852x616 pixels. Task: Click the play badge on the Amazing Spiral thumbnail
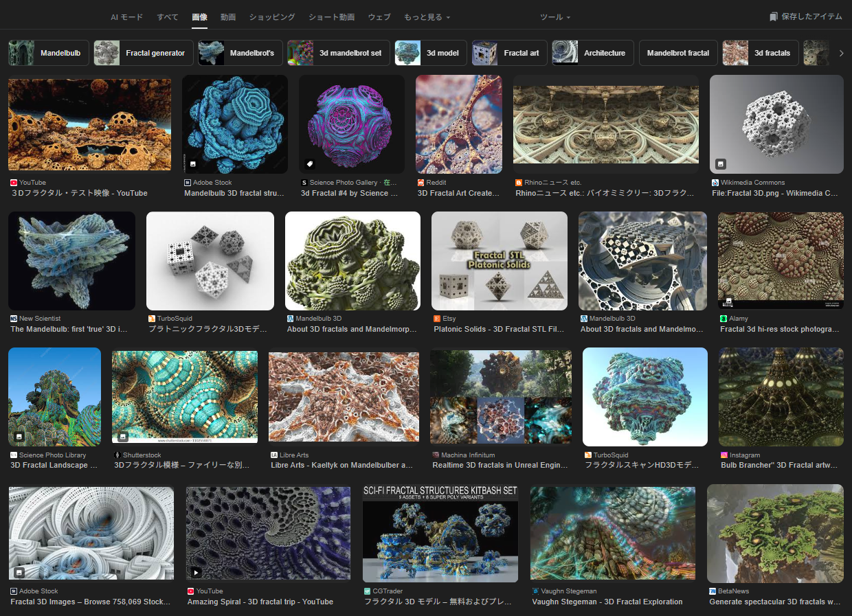pyautogui.click(x=197, y=572)
